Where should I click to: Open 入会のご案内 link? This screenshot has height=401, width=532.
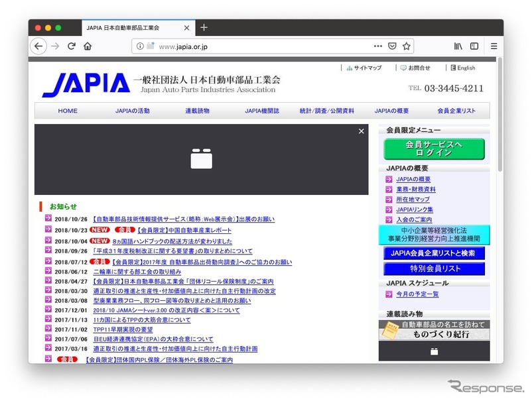pos(415,219)
